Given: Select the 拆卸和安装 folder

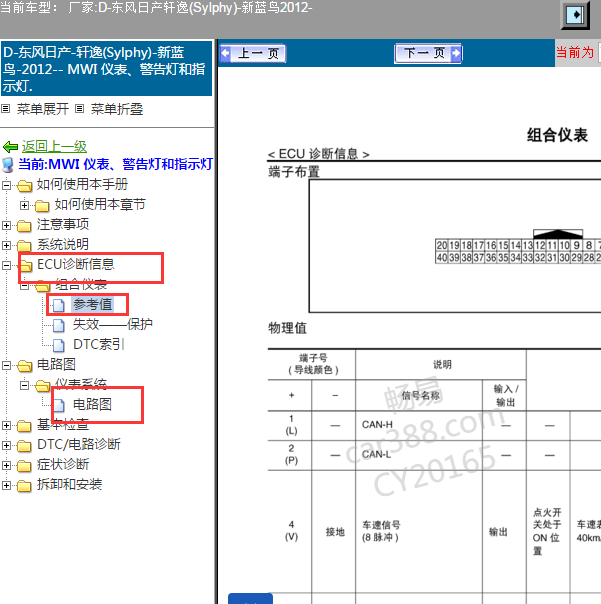Looking at the screenshot, I should point(69,485).
